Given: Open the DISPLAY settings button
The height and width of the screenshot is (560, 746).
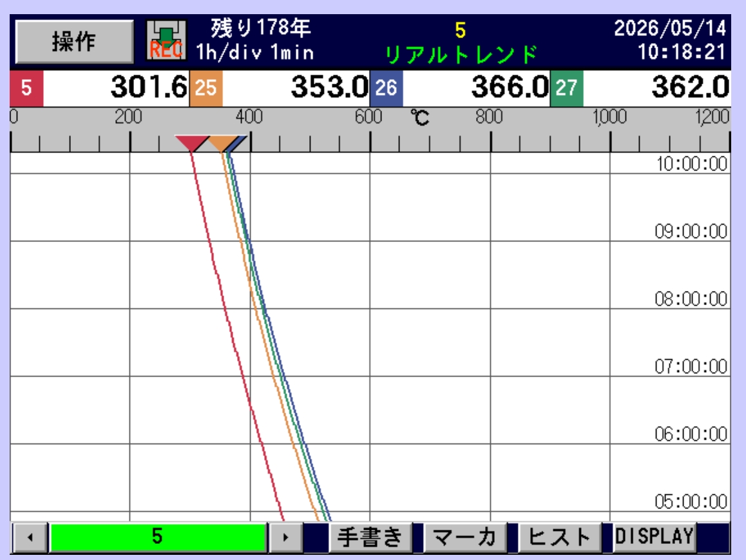Looking at the screenshot, I should click(x=654, y=537).
